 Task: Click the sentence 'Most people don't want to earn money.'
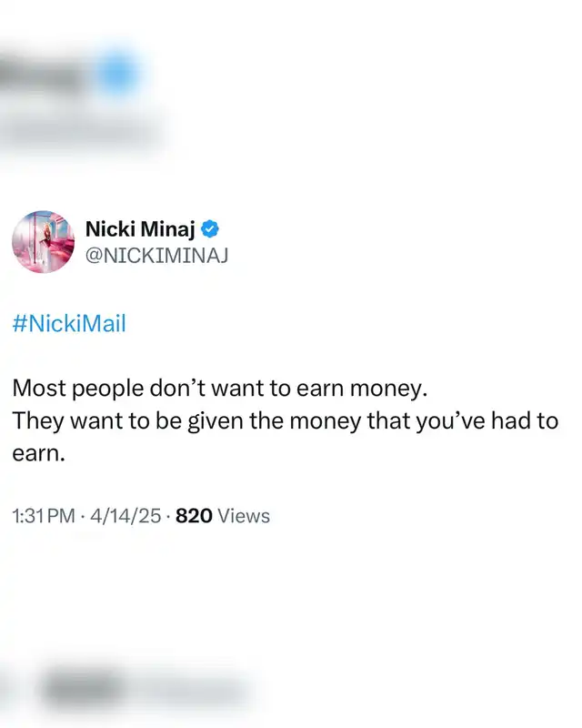219,389
